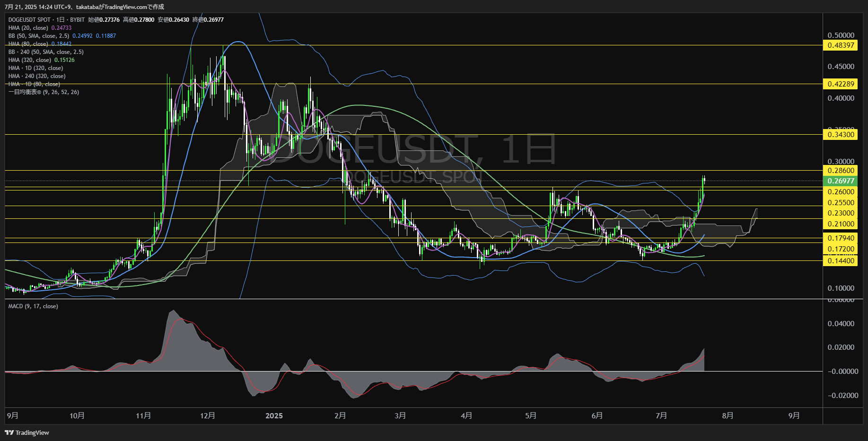Image resolution: width=868 pixels, height=441 pixels.
Task: Click the yellow 0.34300 price line label
Action: tap(841, 135)
